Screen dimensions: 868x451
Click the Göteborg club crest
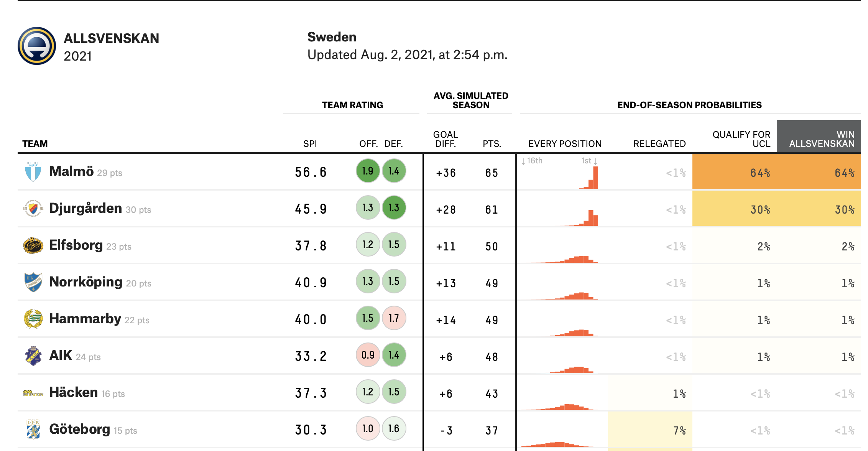pyautogui.click(x=33, y=429)
